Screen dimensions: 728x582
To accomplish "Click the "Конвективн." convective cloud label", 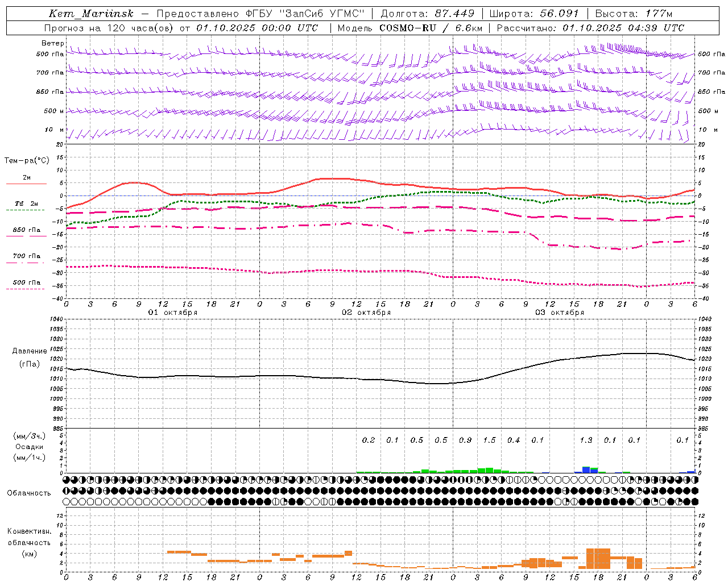I will tap(29, 531).
